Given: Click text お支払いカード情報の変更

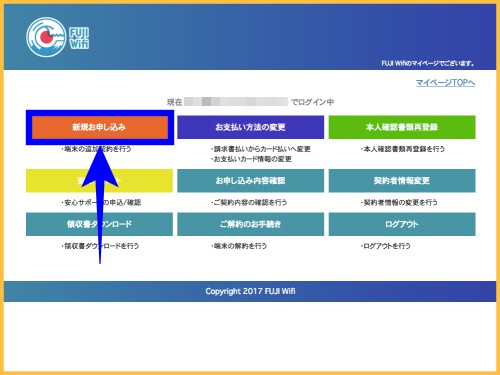Looking at the screenshot, I should coord(251,159).
